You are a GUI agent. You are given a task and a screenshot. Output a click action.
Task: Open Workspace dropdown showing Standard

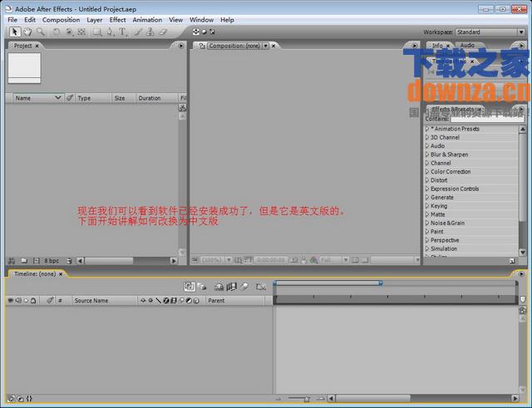coord(490,32)
